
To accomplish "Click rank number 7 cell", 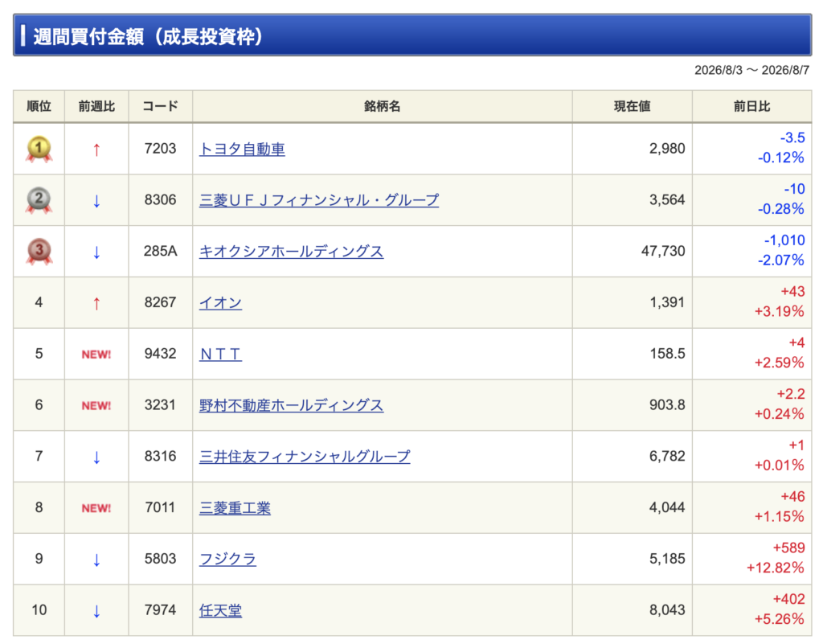I will point(39,456).
